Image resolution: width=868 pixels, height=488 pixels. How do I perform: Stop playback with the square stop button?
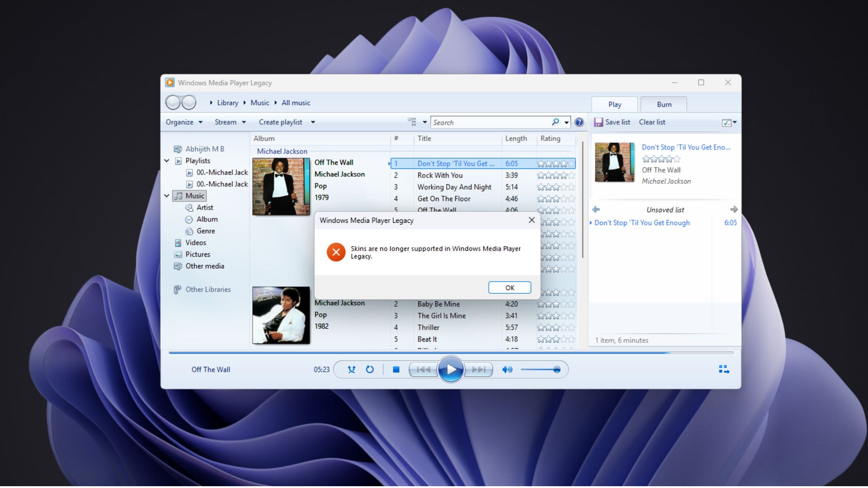(396, 370)
